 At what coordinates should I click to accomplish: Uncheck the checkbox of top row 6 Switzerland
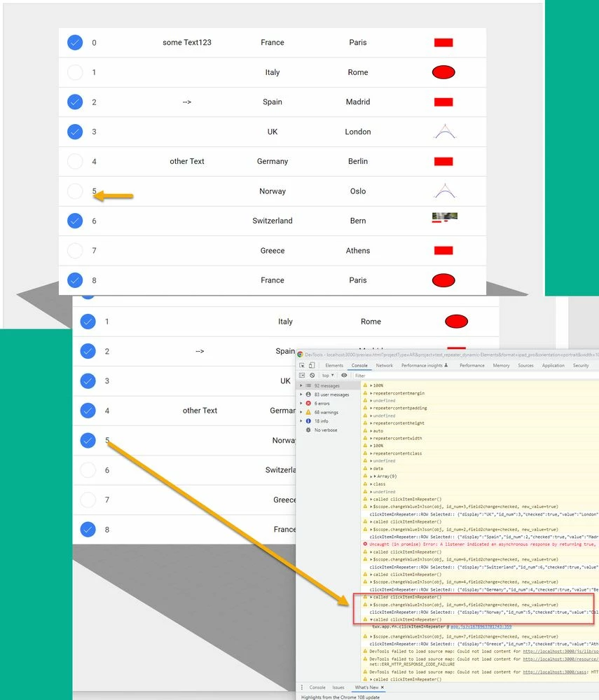tap(75, 221)
